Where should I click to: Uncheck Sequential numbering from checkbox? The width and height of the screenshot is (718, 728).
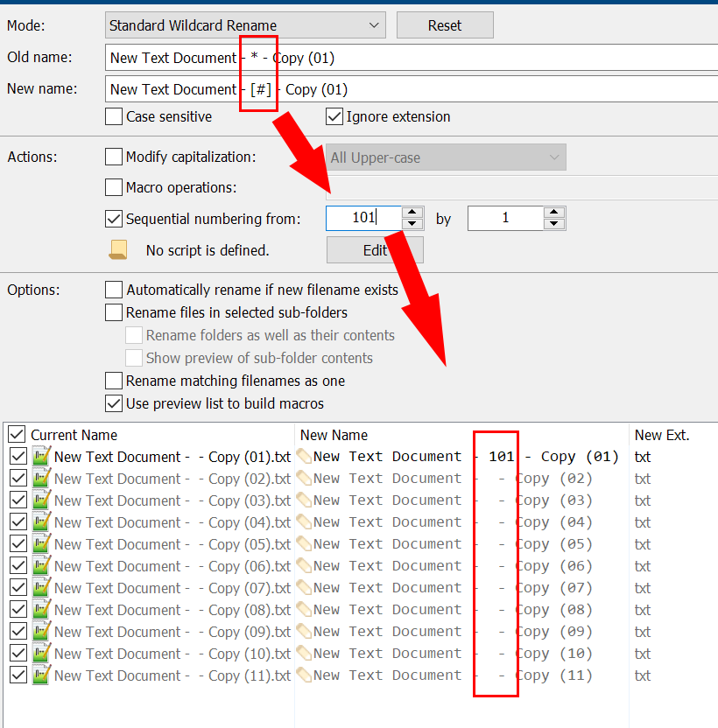click(114, 219)
